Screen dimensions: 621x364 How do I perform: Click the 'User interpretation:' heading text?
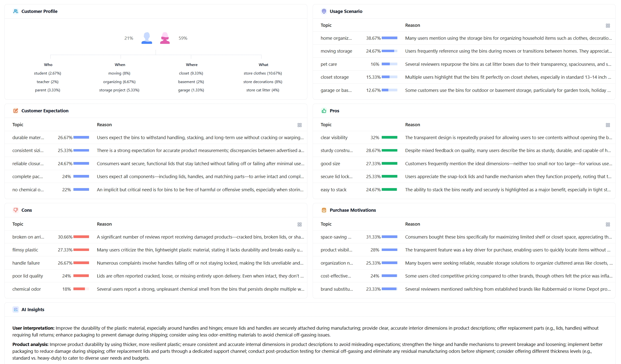(x=33, y=328)
